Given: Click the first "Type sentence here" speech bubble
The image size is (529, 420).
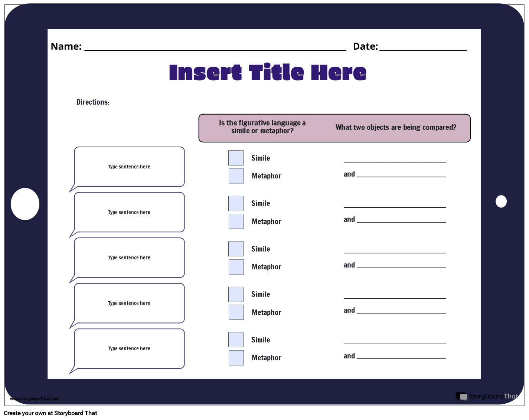Looking at the screenshot, I should (129, 167).
